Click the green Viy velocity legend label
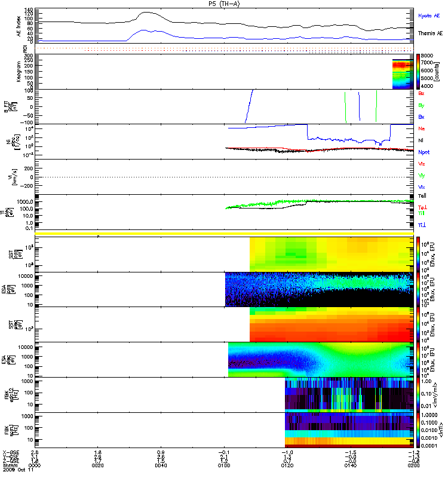 422,176
